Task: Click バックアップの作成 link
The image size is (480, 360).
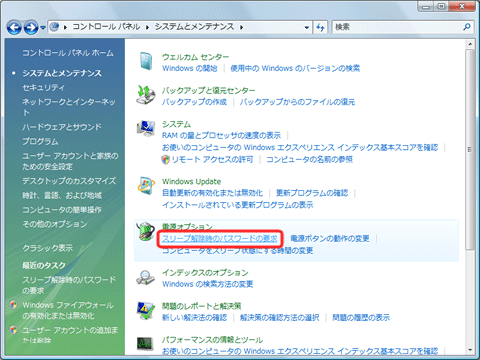Action: tap(194, 102)
